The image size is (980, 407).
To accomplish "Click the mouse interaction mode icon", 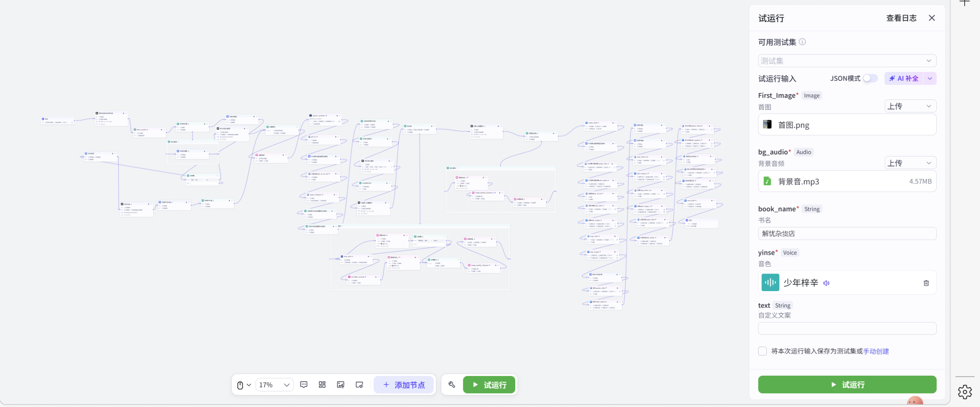I will tap(240, 385).
